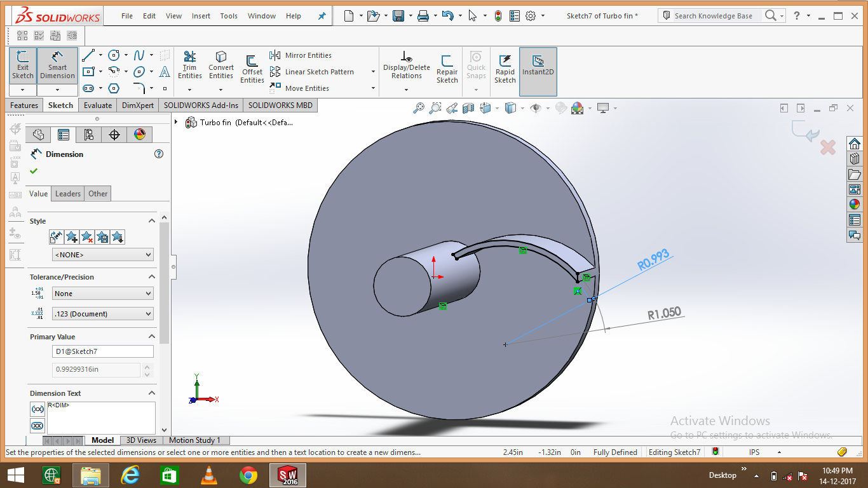Switch to the 3D Views tab

point(140,440)
